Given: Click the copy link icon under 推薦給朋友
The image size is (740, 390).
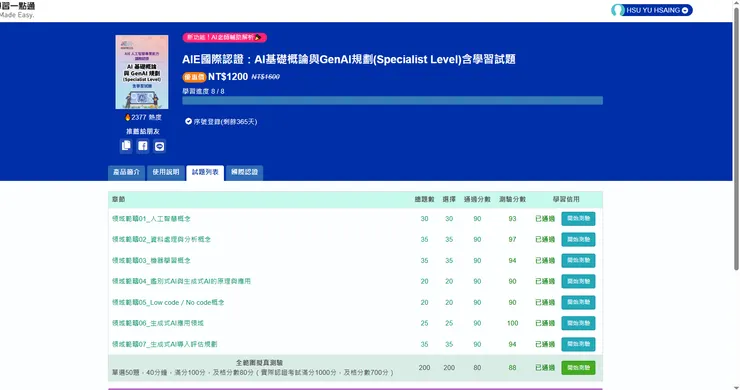Looking at the screenshot, I should [126, 146].
